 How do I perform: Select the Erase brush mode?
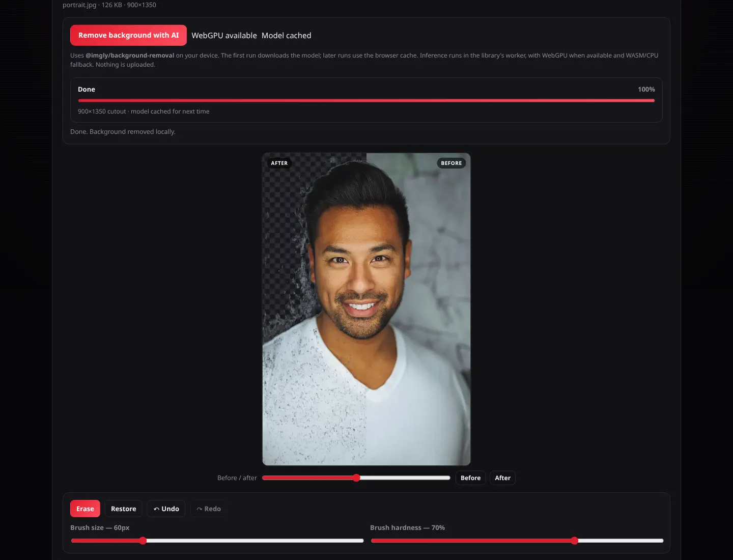(x=85, y=509)
